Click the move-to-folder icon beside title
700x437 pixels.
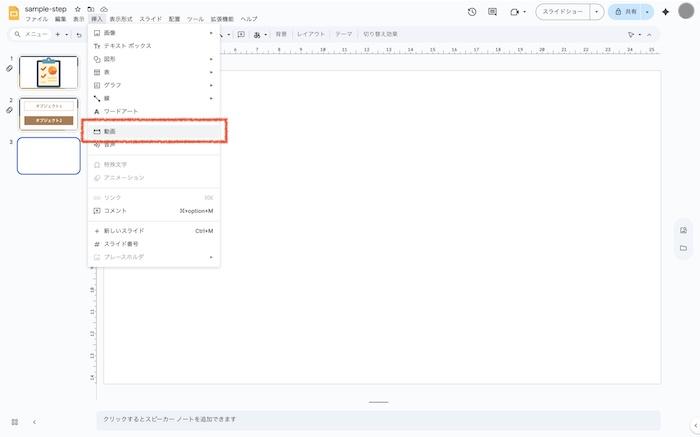point(91,9)
